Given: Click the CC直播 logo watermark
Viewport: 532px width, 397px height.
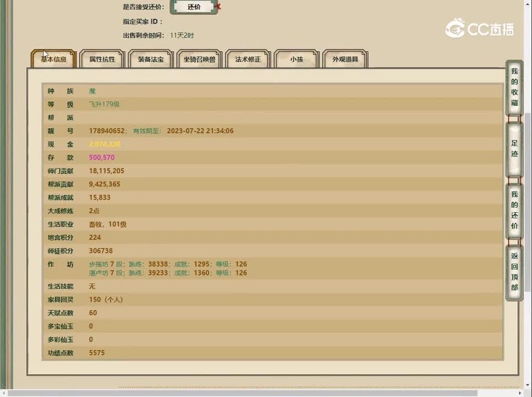Looking at the screenshot, I should pos(480,29).
